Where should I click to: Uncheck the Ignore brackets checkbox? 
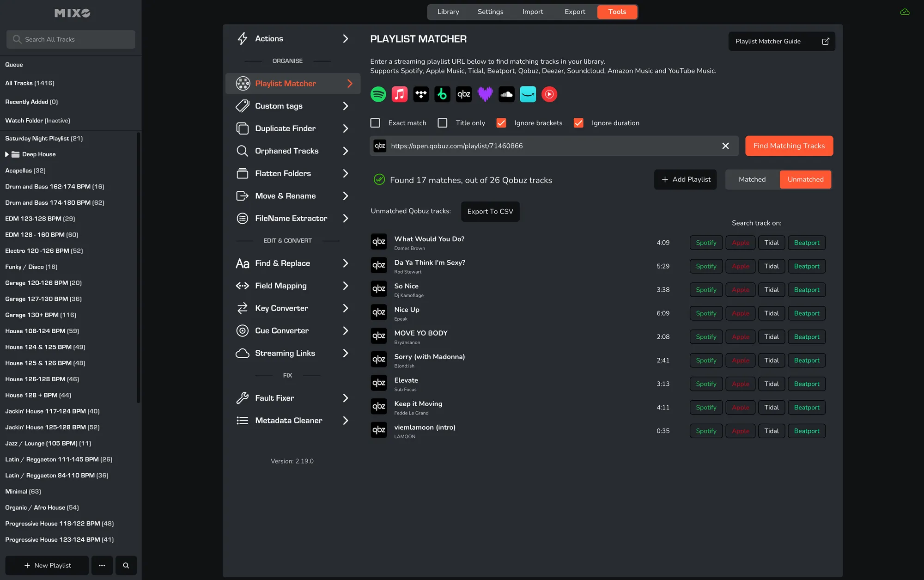coord(501,123)
